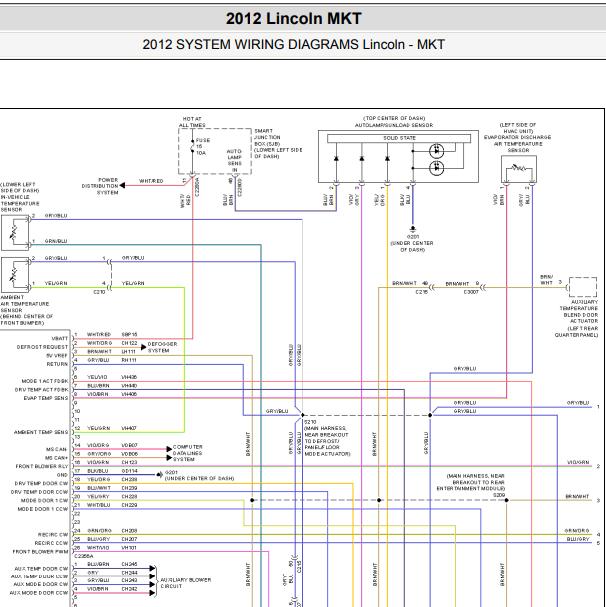Click the CH123 circuit code
This screenshot has width=606, height=607.
click(129, 462)
